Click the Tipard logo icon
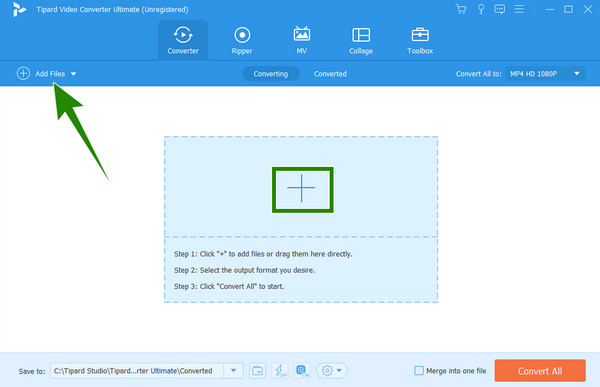The width and height of the screenshot is (600, 387). (19, 10)
